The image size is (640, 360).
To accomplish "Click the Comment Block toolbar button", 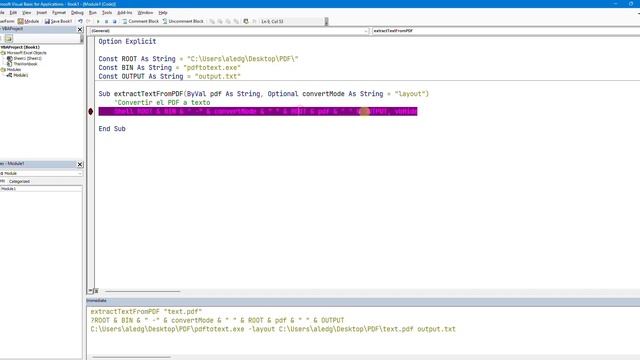I will click(x=140, y=21).
